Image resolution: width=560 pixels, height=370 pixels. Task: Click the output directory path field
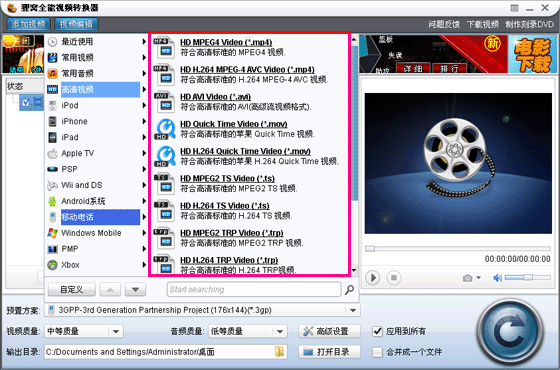(x=159, y=352)
